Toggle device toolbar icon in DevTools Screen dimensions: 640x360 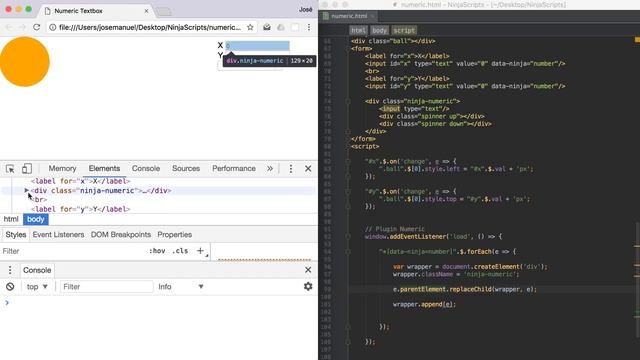[x=27, y=169]
